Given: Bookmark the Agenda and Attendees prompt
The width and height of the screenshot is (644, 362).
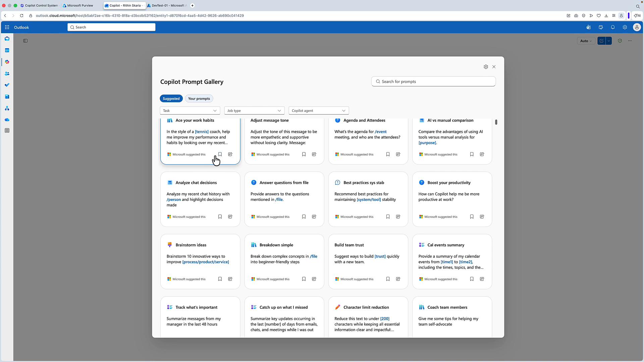Looking at the screenshot, I should coord(388,154).
